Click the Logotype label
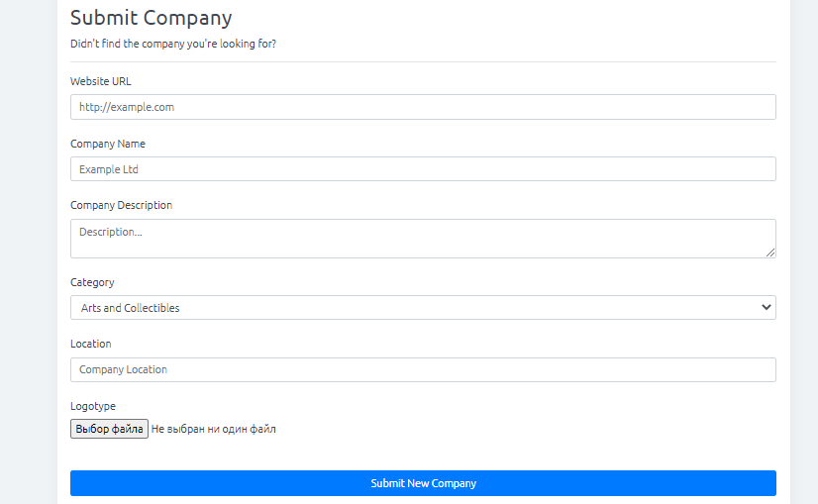 pyautogui.click(x=93, y=406)
